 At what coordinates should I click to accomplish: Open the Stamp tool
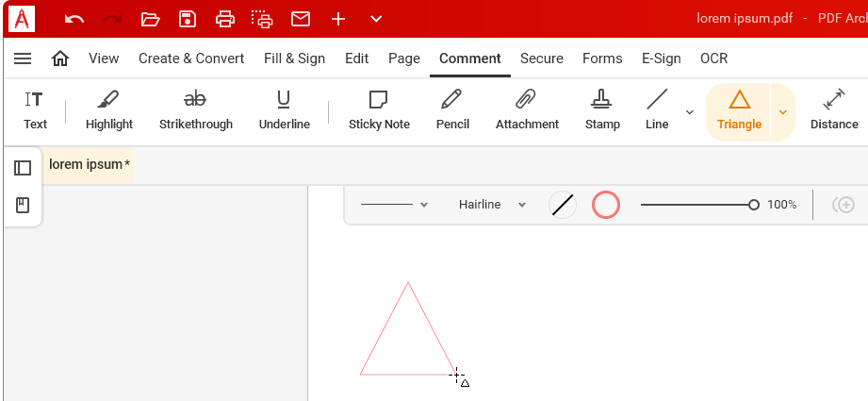pyautogui.click(x=601, y=111)
